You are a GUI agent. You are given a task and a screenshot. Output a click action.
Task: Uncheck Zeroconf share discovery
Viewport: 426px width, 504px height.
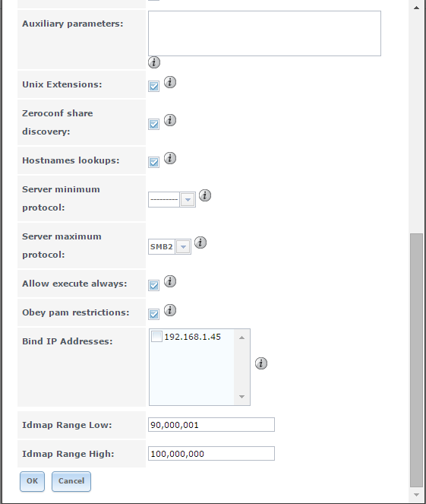coord(154,124)
